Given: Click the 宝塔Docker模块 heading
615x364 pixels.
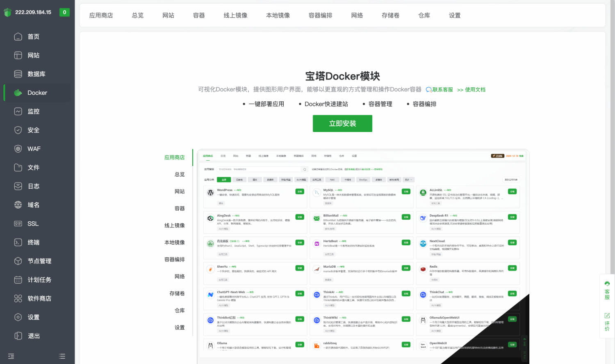Looking at the screenshot, I should pos(342,76).
